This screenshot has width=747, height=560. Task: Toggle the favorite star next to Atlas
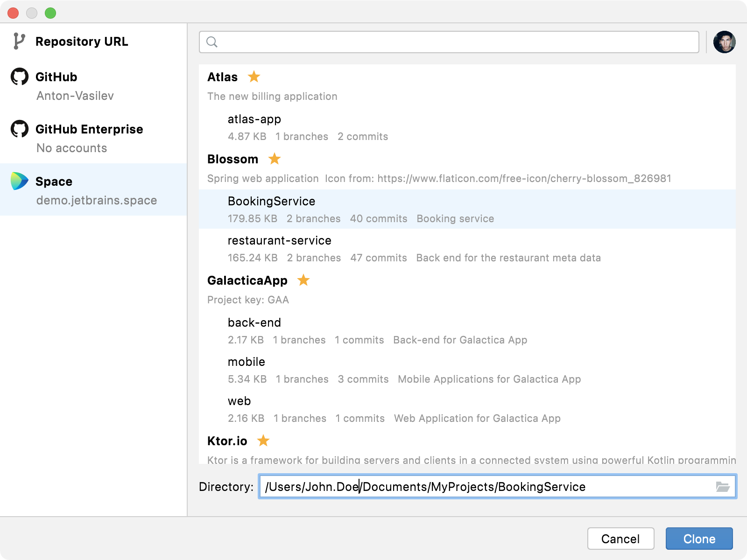[x=254, y=77]
